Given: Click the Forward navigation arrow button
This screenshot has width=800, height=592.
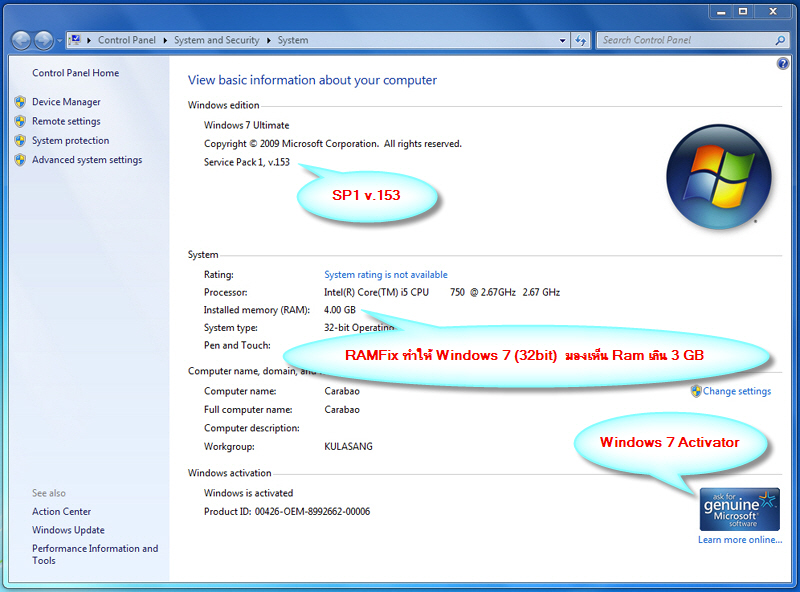Looking at the screenshot, I should [44, 40].
